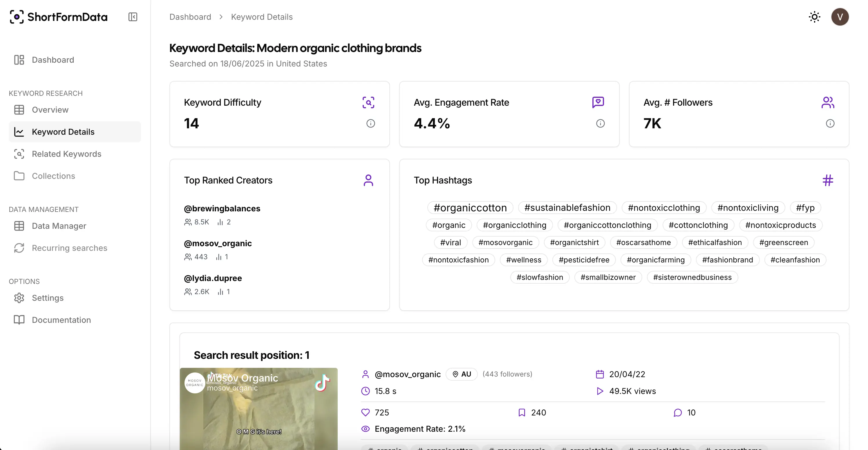Click the Recurring searches refresh icon
The image size is (868, 450).
[x=19, y=248]
